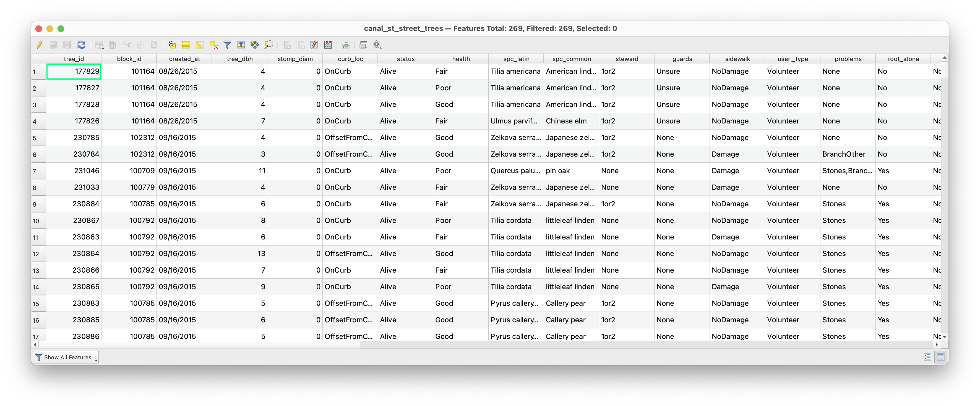Toggle editing mode with the pencil icon
Screen dimensions: 980x406
point(40,45)
